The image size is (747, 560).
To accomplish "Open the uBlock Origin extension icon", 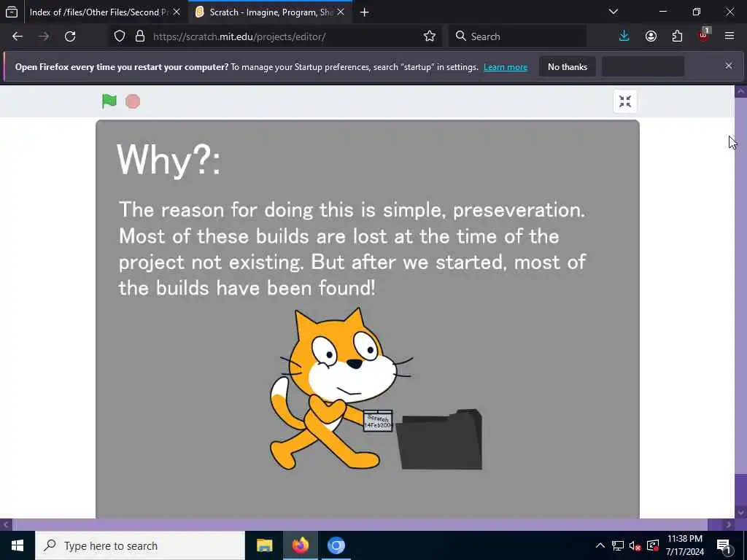I will point(704,35).
